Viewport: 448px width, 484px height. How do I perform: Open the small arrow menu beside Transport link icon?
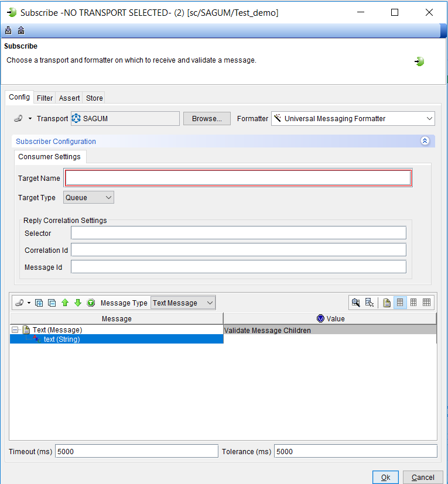30,119
